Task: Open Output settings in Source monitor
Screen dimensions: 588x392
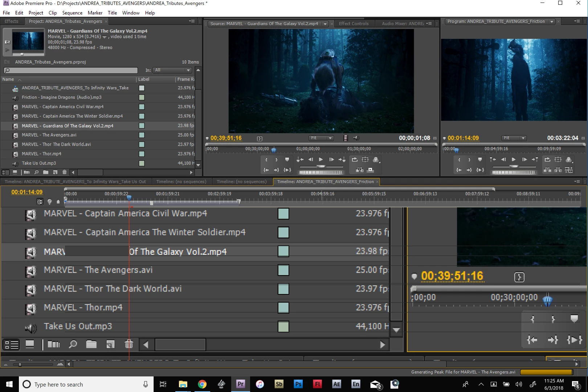Action: coord(376,159)
